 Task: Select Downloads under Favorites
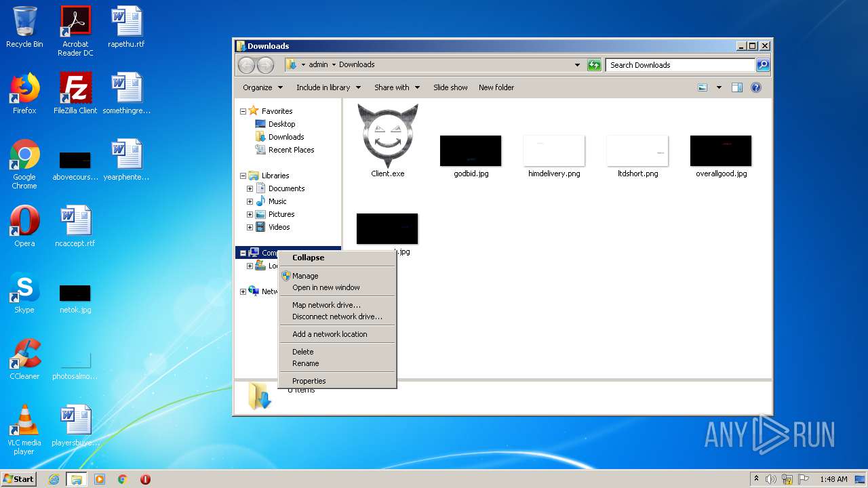click(x=279, y=137)
